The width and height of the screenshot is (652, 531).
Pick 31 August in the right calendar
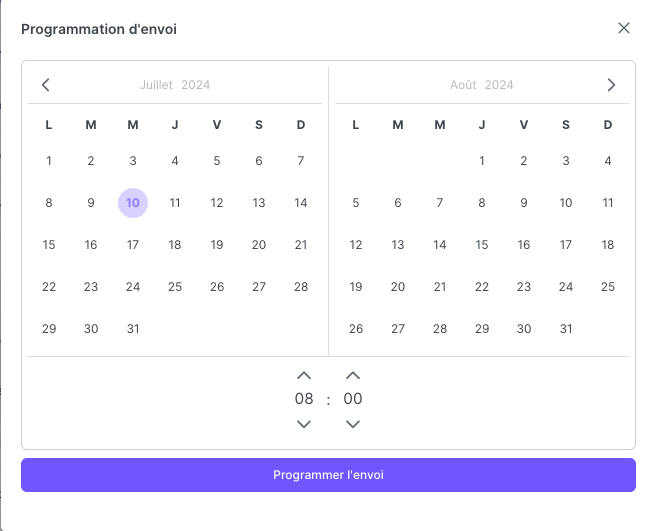coord(566,329)
